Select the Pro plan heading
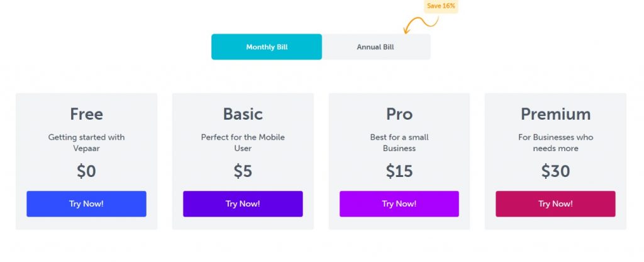Image resolution: width=644 pixels, height=262 pixels. [x=399, y=114]
